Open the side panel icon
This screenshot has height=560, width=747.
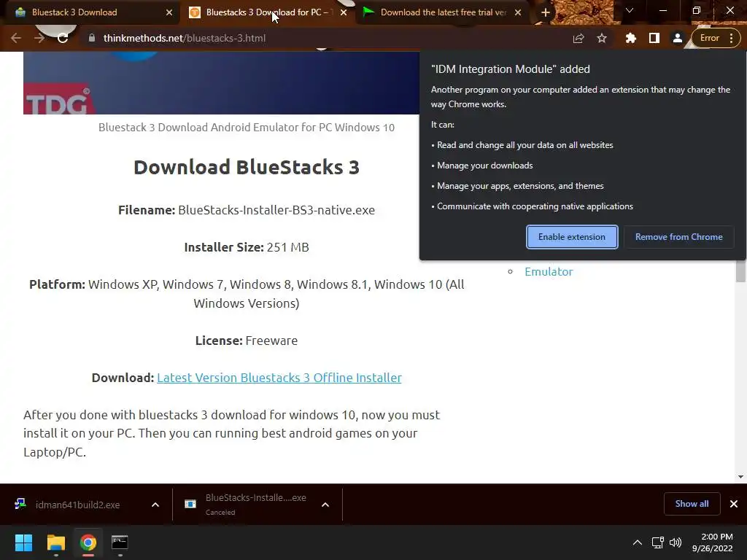click(654, 38)
